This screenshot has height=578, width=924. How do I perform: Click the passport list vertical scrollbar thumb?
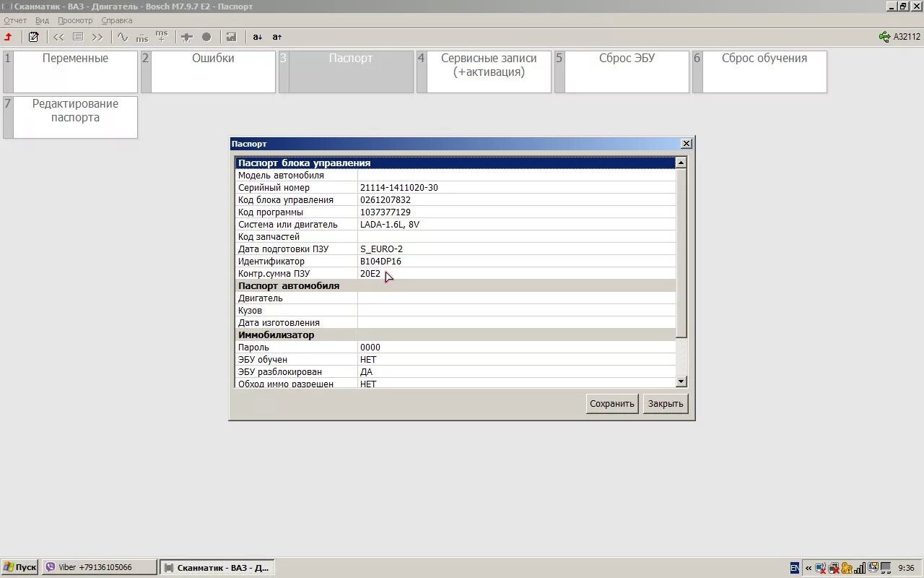pos(681,253)
